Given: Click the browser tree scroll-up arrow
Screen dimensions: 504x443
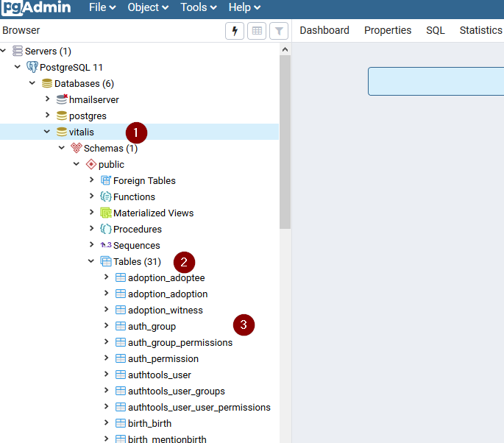Looking at the screenshot, I should click(x=285, y=49).
